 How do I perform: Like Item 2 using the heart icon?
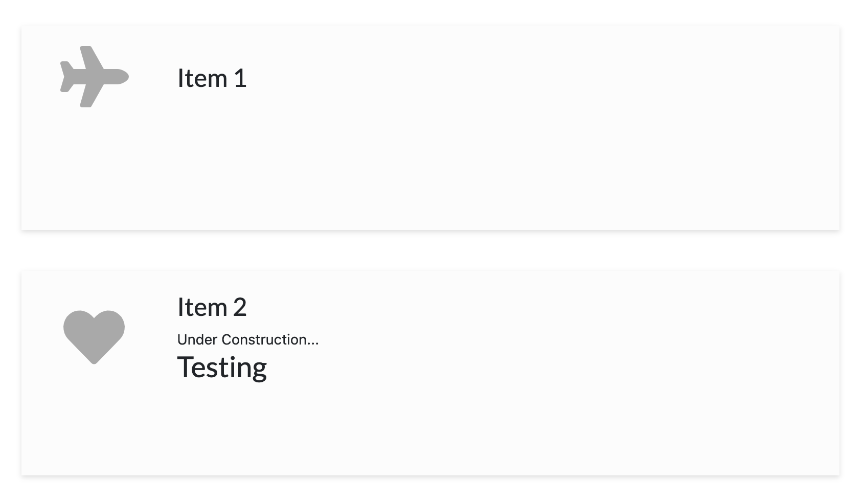click(94, 337)
